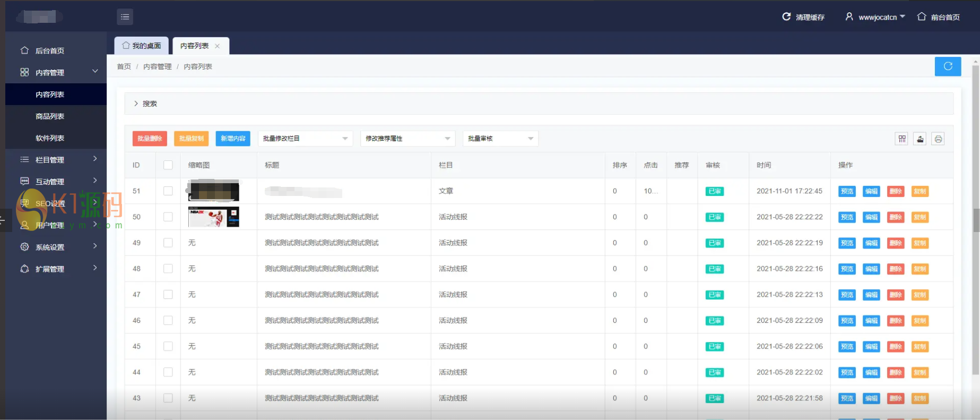
Task: Check the checkbox for row ID 50
Action: click(168, 217)
